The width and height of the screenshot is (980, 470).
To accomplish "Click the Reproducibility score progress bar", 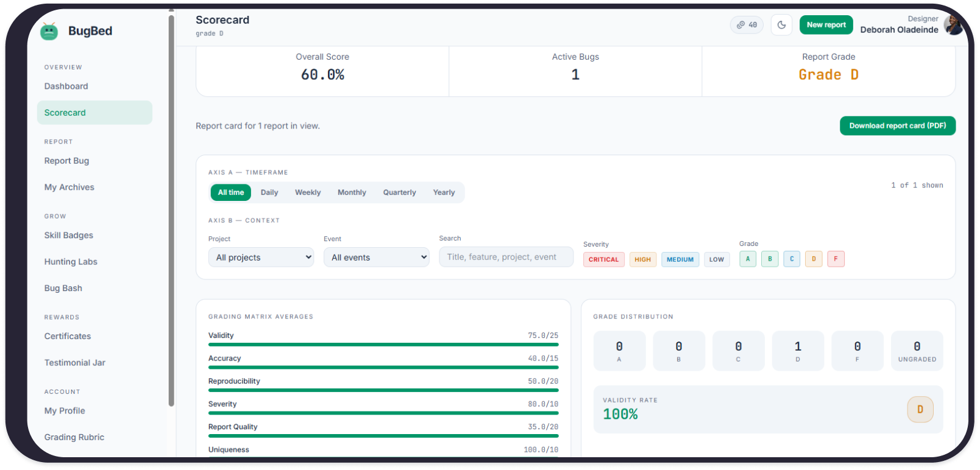I will click(383, 390).
